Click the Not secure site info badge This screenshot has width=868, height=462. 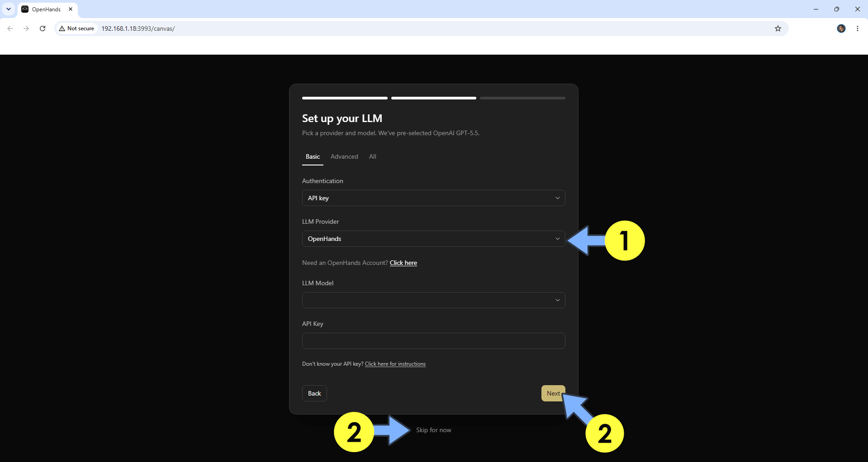[77, 28]
